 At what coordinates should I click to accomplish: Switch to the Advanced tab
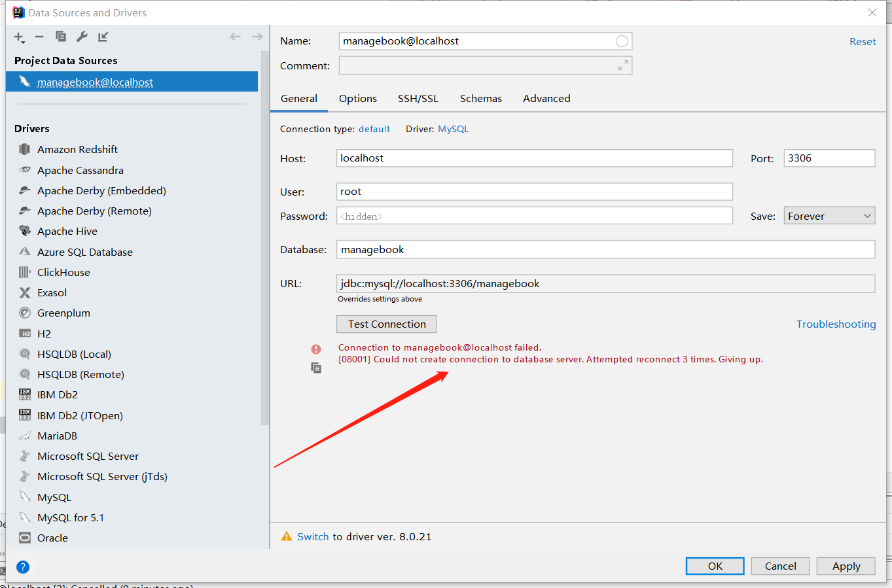[x=546, y=98]
